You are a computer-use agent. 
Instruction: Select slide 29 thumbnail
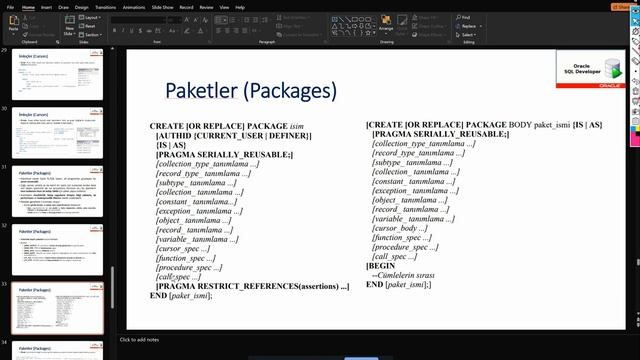coord(58,74)
